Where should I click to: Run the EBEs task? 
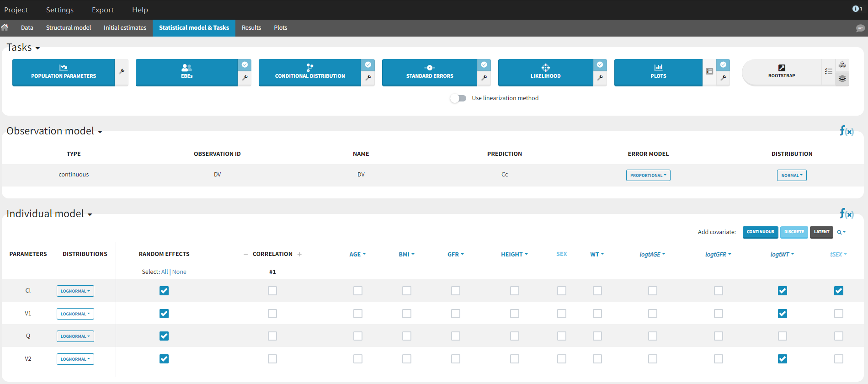[186, 72]
